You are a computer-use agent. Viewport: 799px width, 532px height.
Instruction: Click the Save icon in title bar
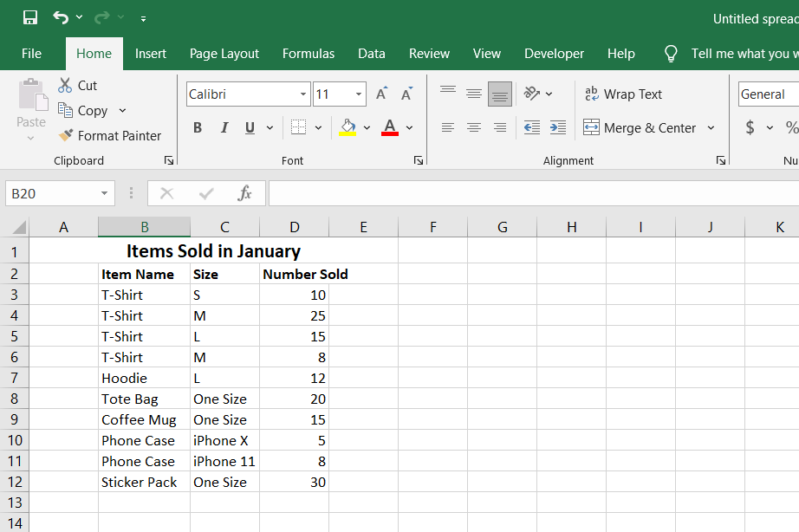[30, 17]
